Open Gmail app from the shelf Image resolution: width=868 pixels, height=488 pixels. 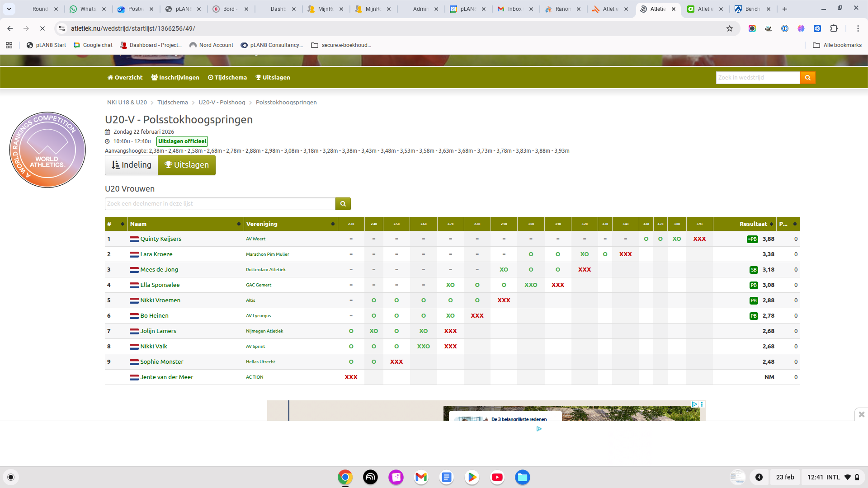(x=421, y=477)
